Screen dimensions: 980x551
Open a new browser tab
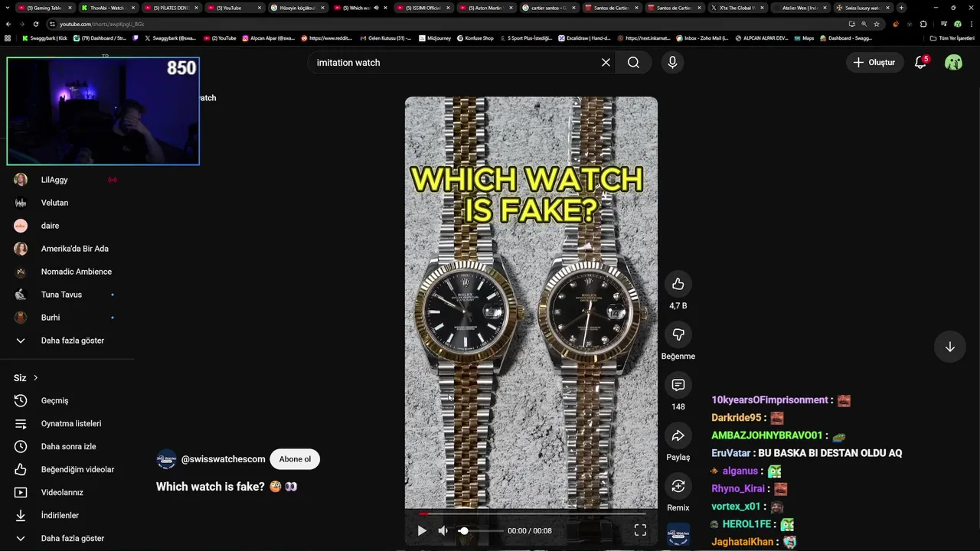pos(901,8)
